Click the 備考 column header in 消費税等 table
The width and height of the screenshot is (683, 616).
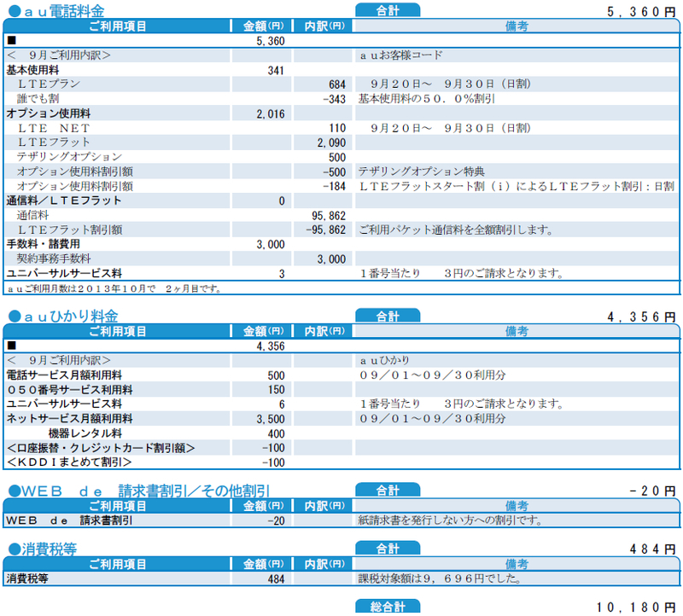[x=517, y=564]
